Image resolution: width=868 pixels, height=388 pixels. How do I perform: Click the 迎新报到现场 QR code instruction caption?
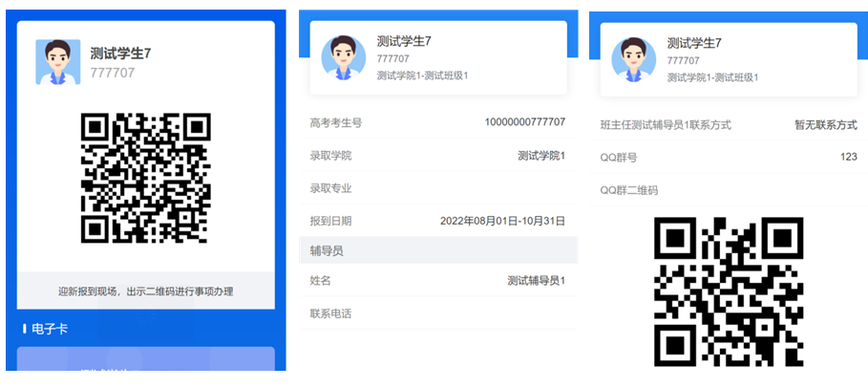click(x=145, y=291)
